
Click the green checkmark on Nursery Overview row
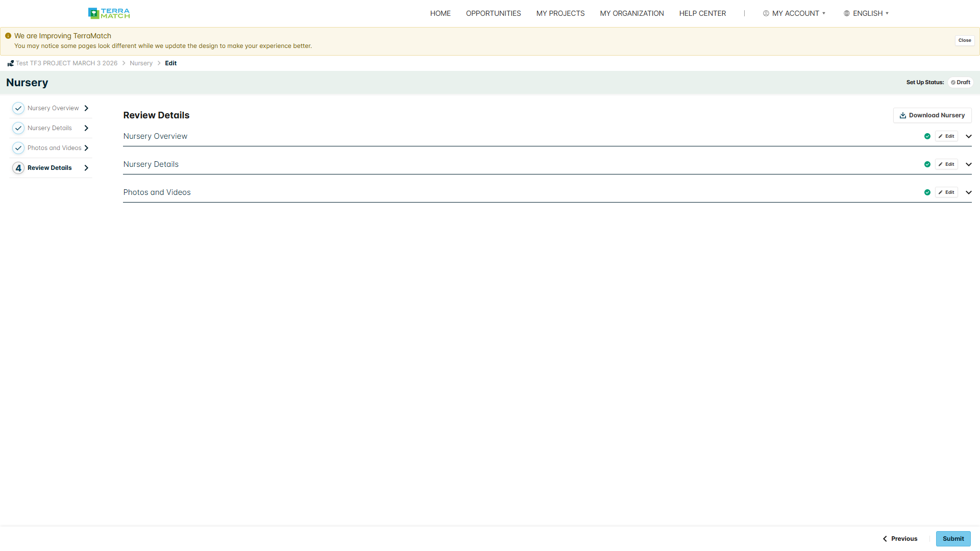(x=927, y=136)
